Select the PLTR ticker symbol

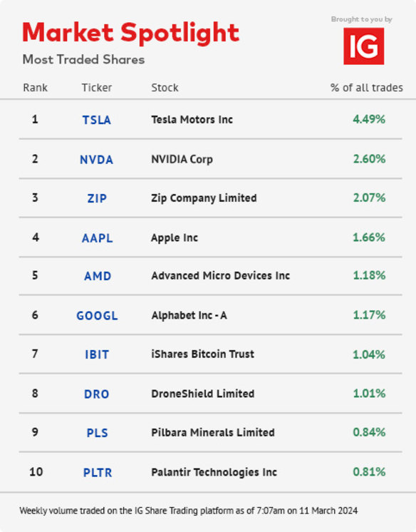tap(98, 473)
